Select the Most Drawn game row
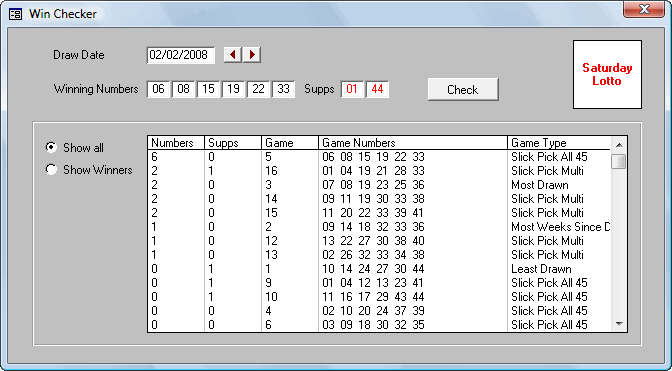Viewport: 672px width, 371px height. 379,185
